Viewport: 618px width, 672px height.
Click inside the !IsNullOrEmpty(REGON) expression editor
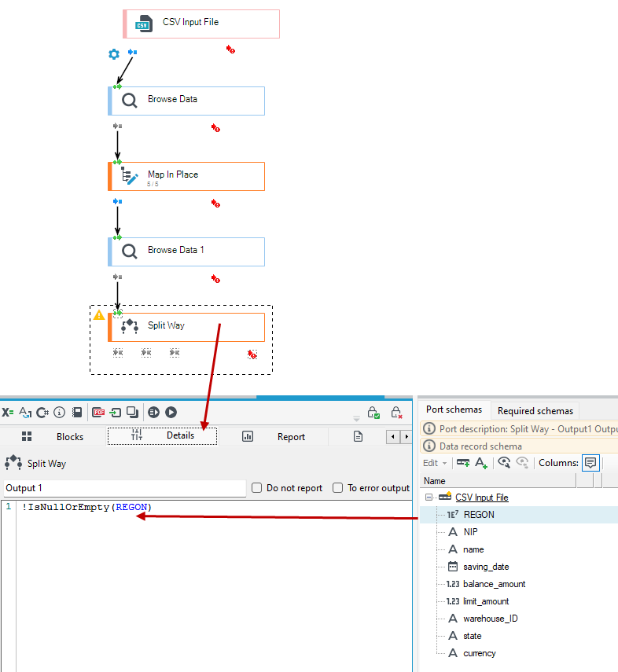[x=215, y=585]
